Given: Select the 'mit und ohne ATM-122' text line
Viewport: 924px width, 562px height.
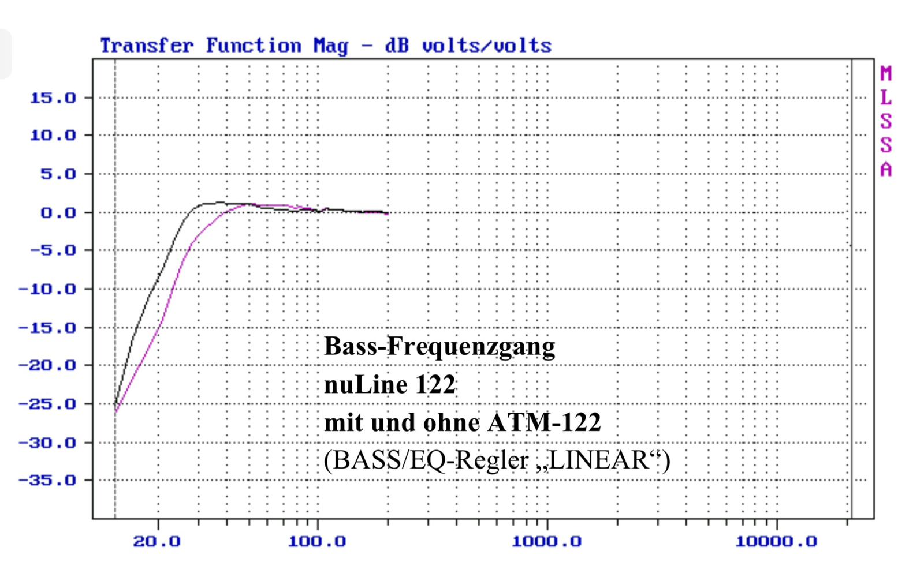Looking at the screenshot, I should [x=462, y=422].
